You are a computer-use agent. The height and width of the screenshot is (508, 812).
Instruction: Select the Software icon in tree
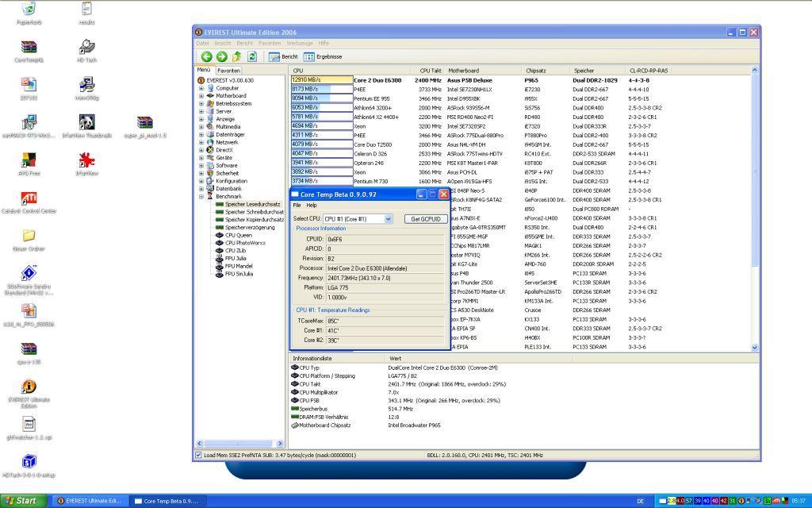click(210, 165)
